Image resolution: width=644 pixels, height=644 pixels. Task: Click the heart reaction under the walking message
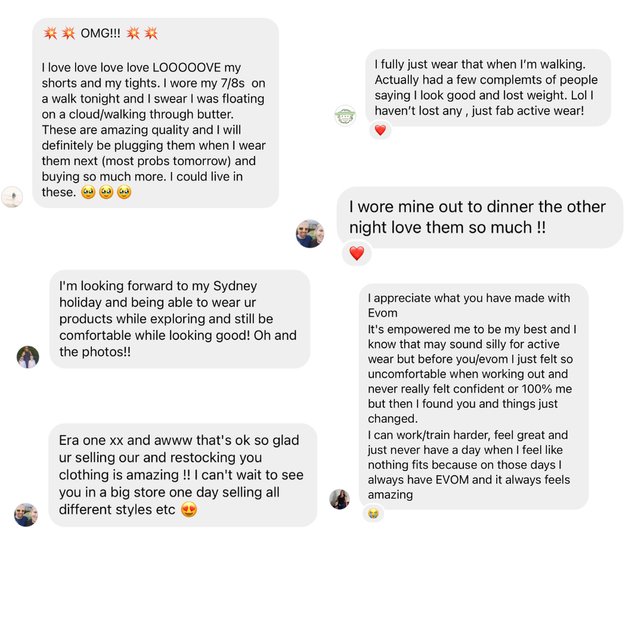380,130
